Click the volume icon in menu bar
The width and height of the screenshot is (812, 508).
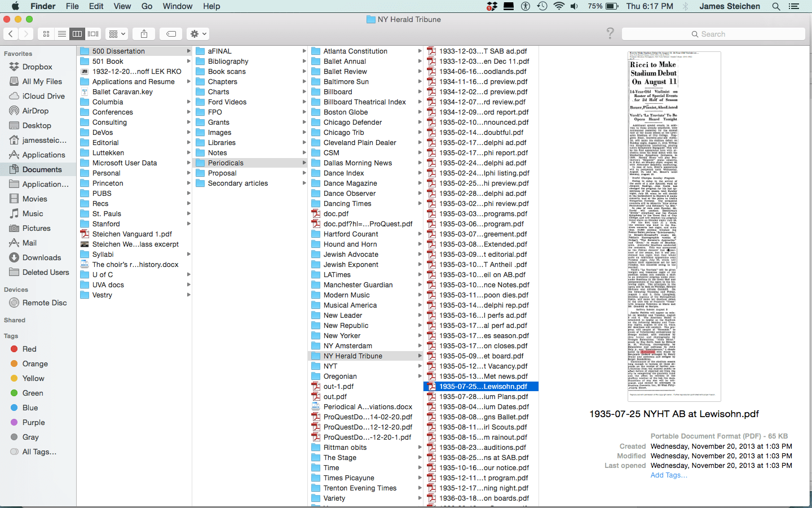(574, 6)
